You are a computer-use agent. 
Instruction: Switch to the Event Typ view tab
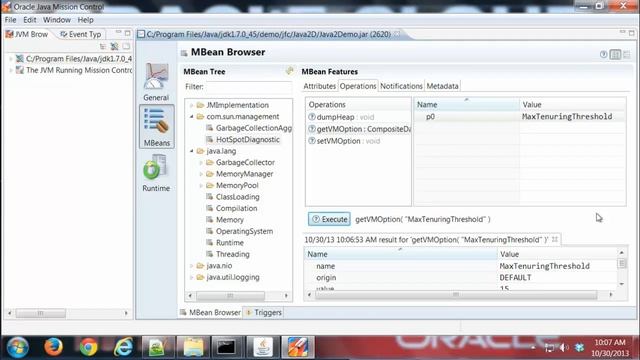click(x=80, y=34)
